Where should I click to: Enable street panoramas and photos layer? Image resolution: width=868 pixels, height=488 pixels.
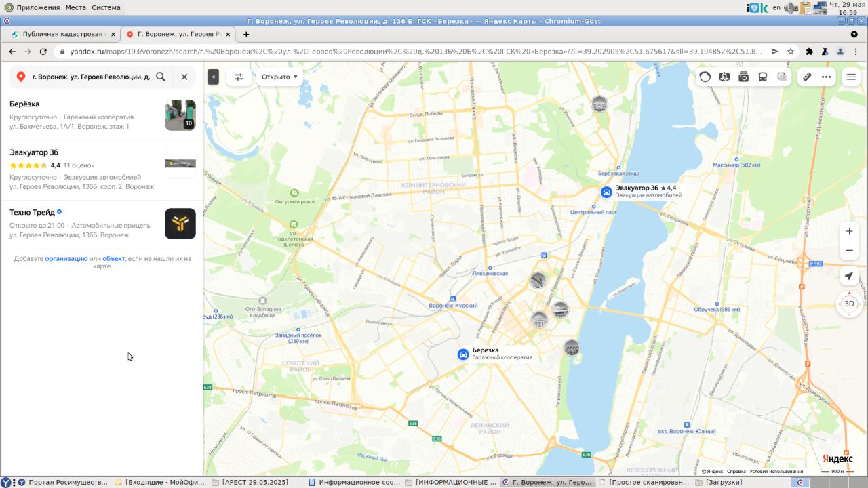coord(743,77)
